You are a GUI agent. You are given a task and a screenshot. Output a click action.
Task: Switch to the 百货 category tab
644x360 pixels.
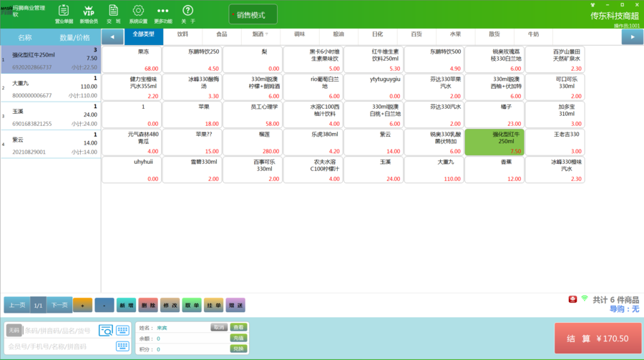click(x=416, y=37)
